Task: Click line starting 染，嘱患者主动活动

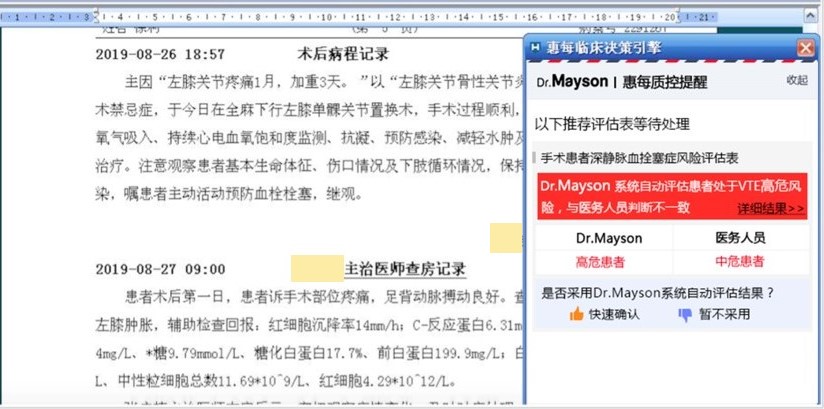Action: [x=229, y=195]
